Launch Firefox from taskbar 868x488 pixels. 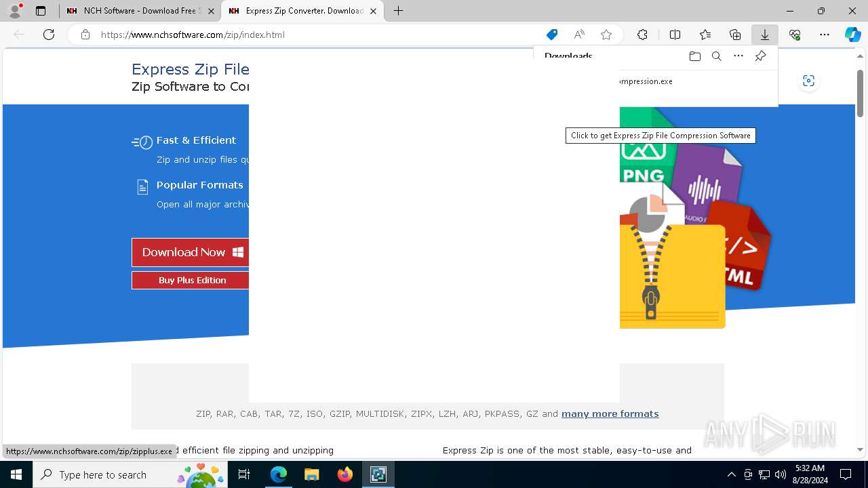tap(344, 474)
